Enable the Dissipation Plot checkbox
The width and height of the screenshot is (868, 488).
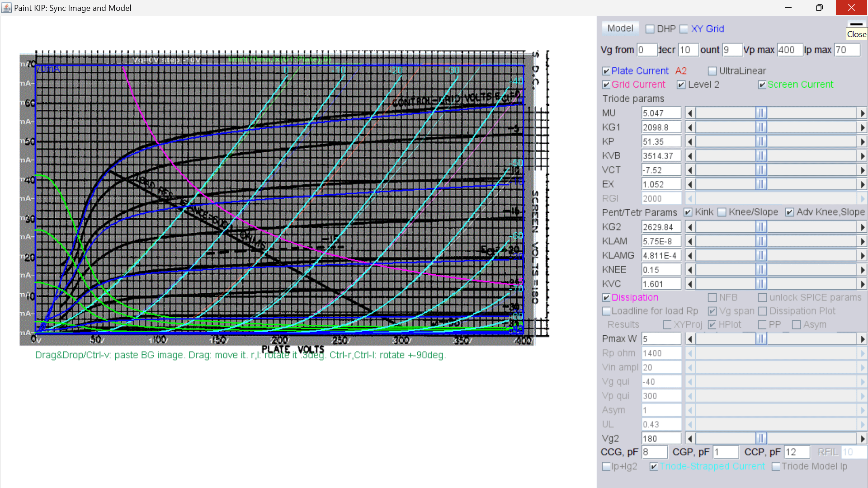pyautogui.click(x=763, y=311)
